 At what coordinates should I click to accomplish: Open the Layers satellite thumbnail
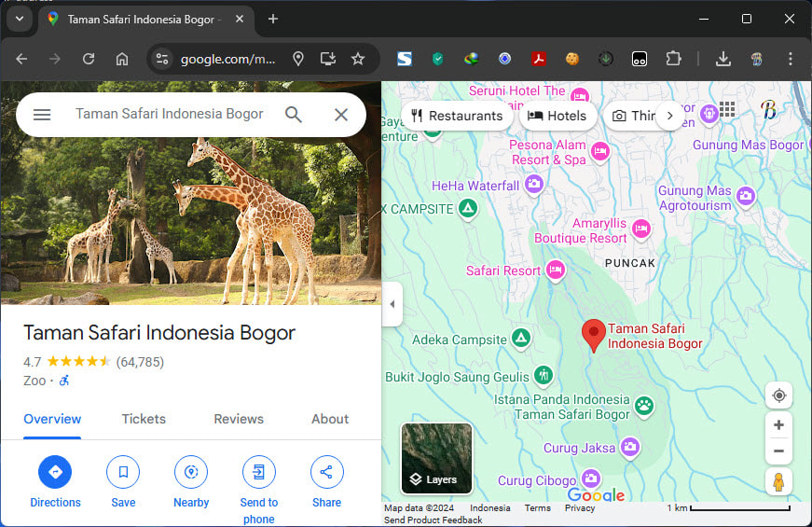[436, 458]
